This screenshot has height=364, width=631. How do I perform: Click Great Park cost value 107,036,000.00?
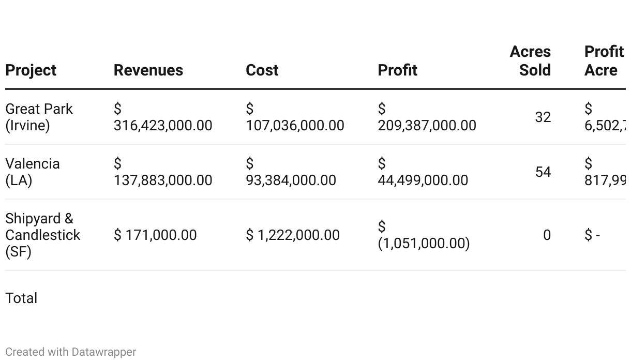pos(295,117)
